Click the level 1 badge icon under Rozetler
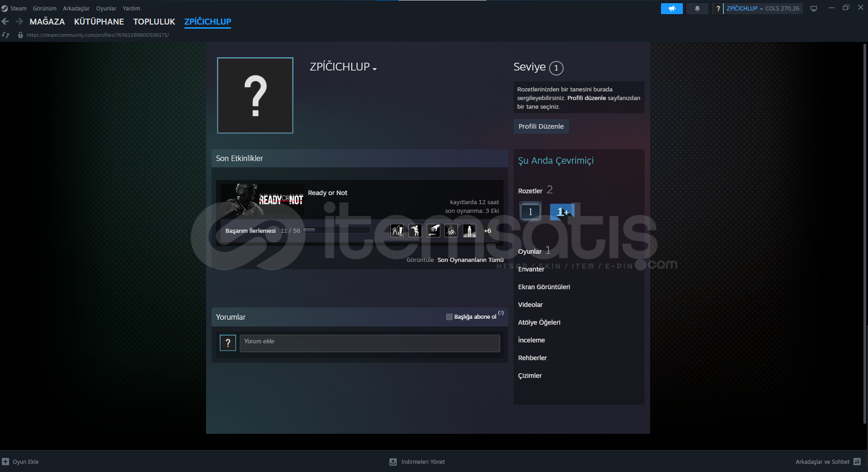 tap(530, 211)
